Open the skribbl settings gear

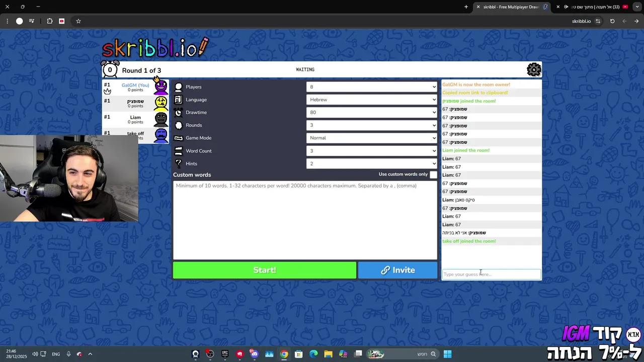pos(534,69)
